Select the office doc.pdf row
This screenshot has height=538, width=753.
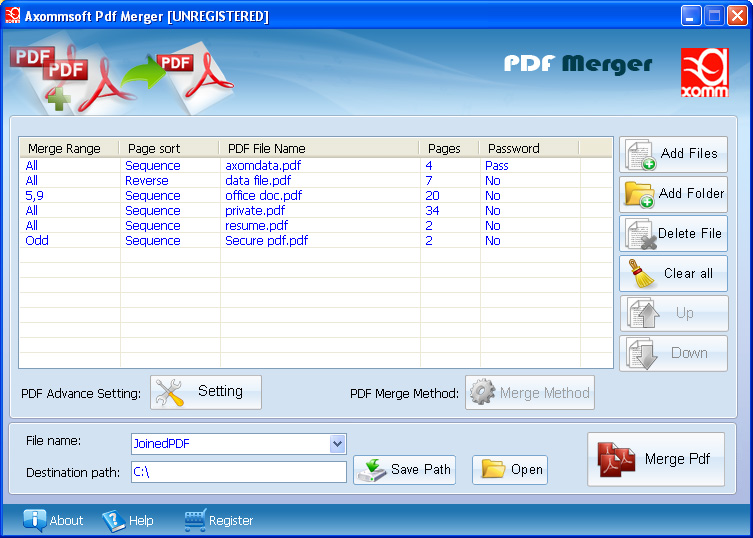(316, 196)
